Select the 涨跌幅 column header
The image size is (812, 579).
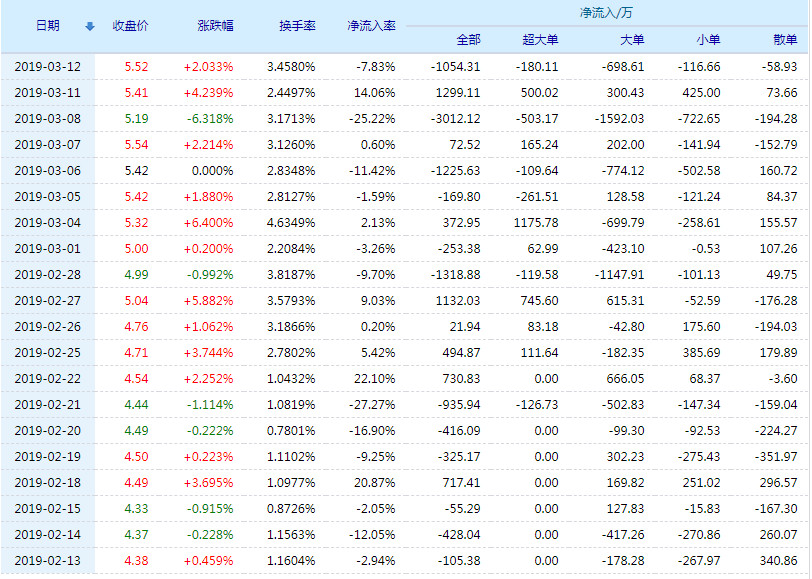pyautogui.click(x=216, y=26)
